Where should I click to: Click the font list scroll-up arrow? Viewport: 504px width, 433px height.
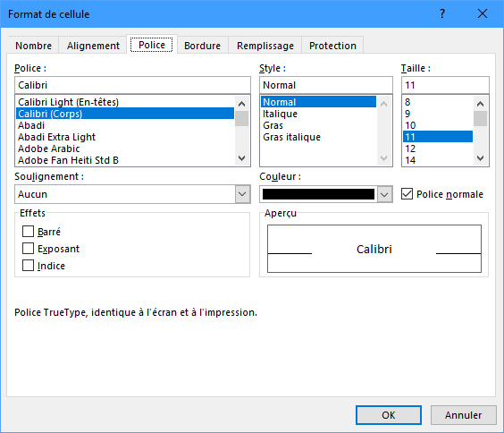pyautogui.click(x=241, y=104)
